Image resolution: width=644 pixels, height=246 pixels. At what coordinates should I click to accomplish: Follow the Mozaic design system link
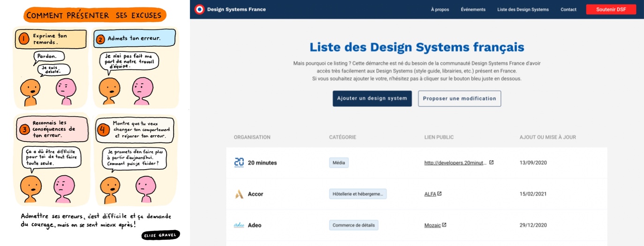(432, 225)
